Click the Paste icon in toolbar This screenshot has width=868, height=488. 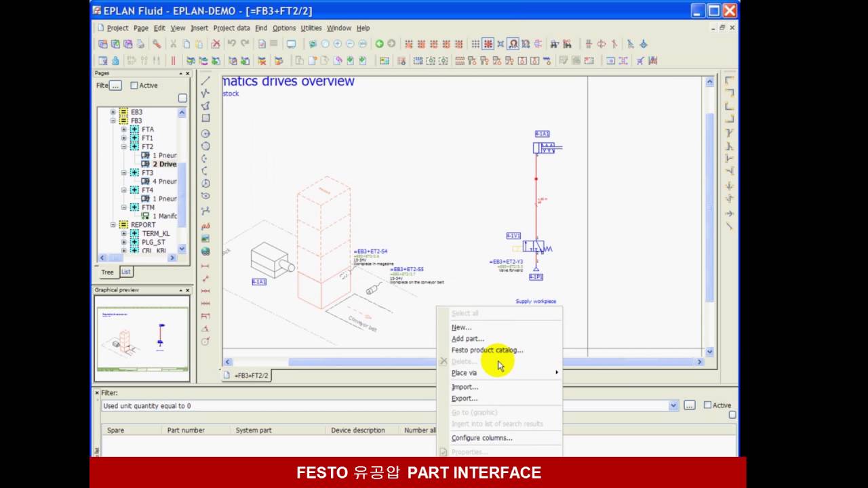[199, 44]
